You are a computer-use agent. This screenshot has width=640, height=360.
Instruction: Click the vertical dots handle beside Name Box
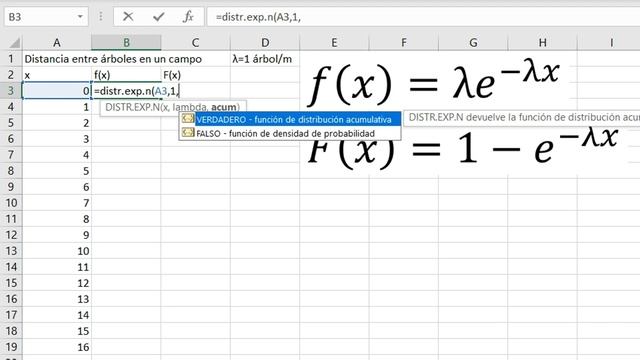pyautogui.click(x=101, y=17)
